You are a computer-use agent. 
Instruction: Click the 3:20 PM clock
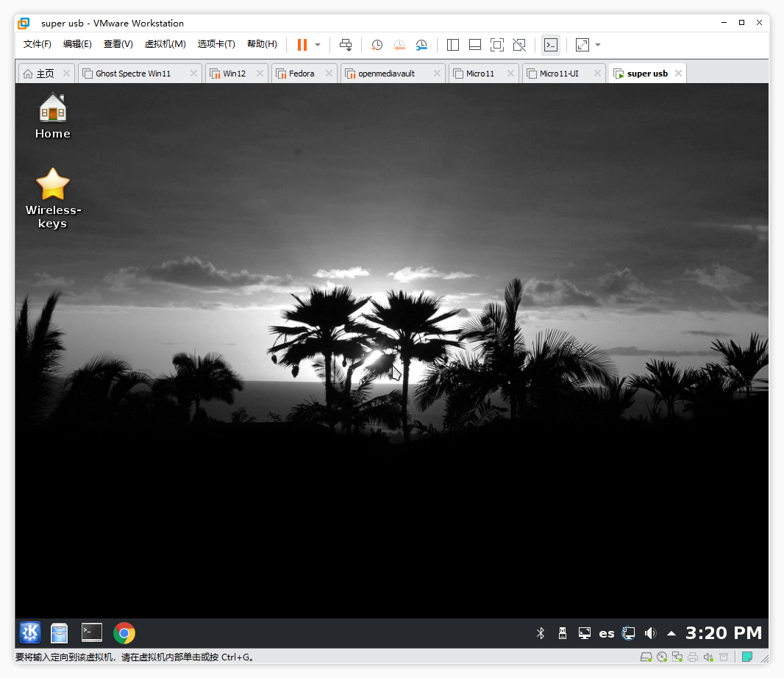coord(724,633)
